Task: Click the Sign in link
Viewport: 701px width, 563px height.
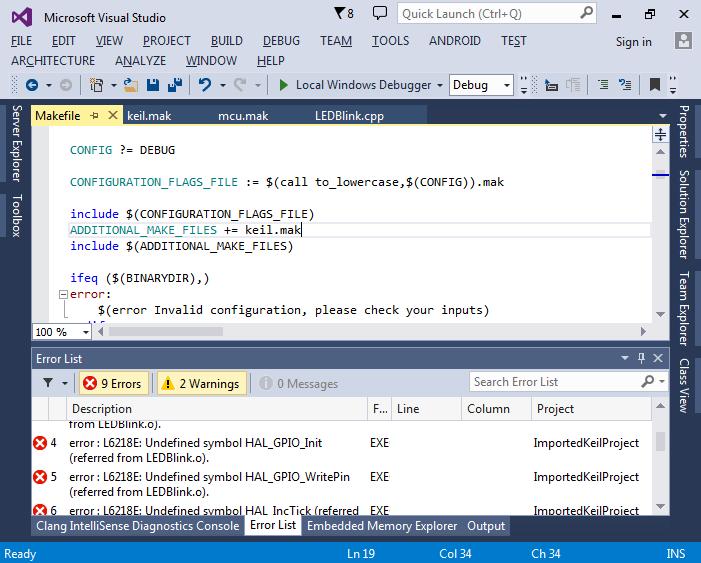Action: 633,42
